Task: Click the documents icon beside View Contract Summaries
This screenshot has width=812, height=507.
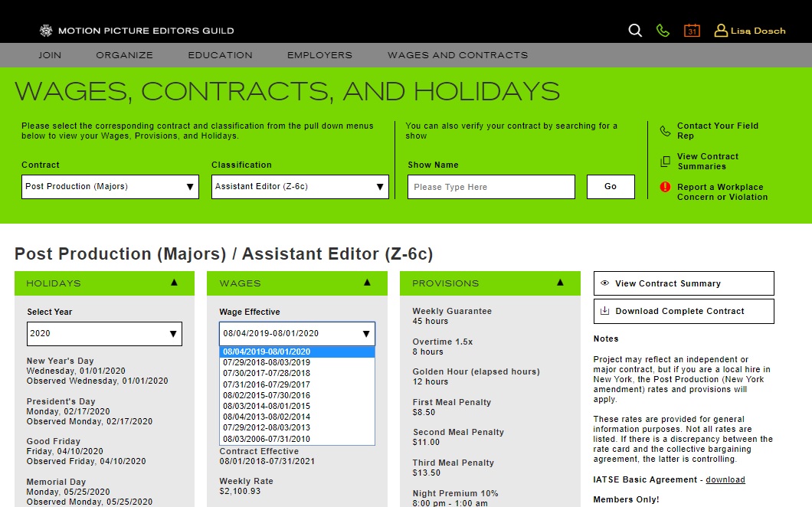Action: (x=666, y=162)
